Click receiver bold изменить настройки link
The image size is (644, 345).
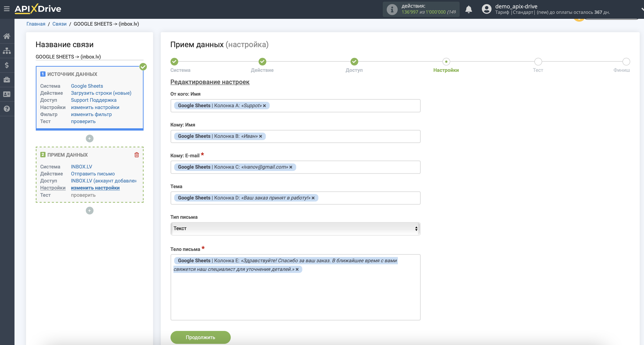tap(95, 188)
